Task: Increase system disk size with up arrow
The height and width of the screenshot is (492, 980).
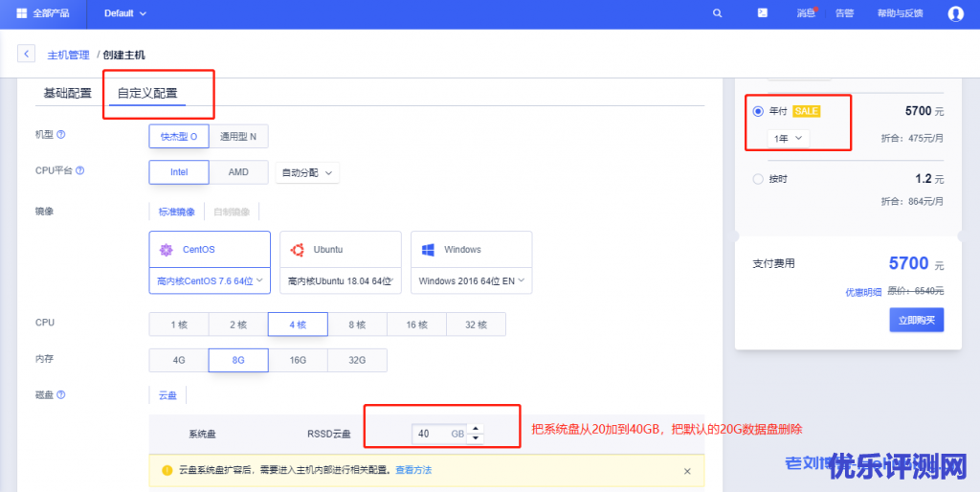Action: [x=476, y=428]
